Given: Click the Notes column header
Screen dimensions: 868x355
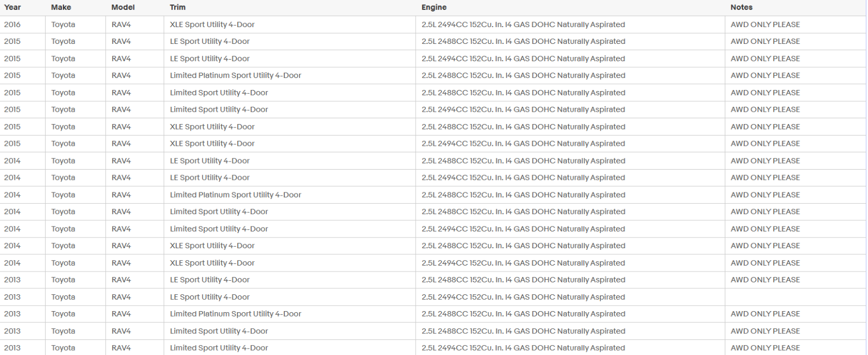Looking at the screenshot, I should tap(741, 8).
